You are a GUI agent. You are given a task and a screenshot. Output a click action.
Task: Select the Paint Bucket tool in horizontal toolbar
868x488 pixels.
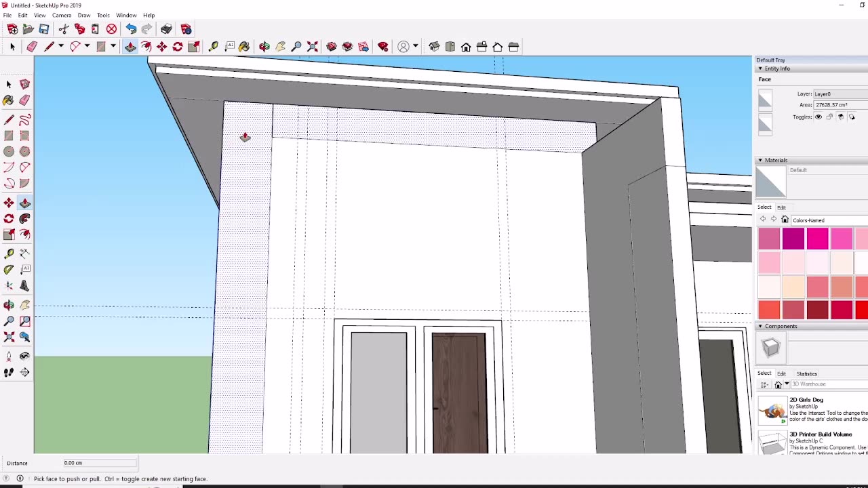[x=244, y=47]
